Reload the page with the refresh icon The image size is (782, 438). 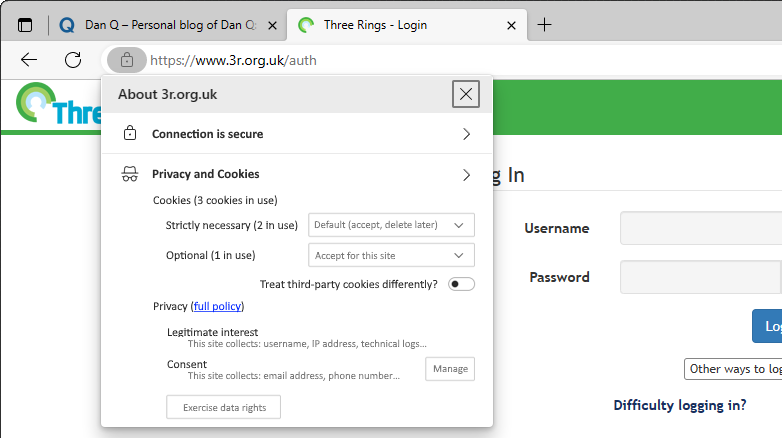pyautogui.click(x=73, y=60)
